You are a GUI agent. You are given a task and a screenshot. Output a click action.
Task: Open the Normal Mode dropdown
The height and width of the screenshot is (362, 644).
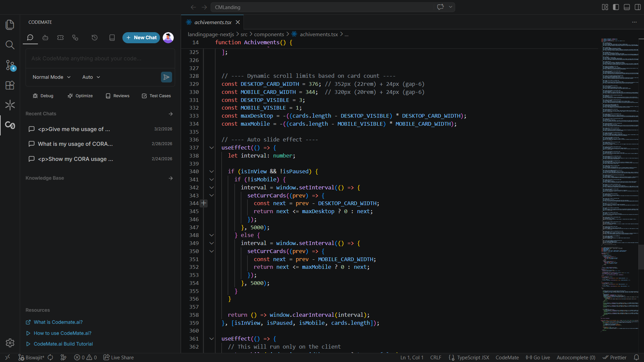(51, 77)
